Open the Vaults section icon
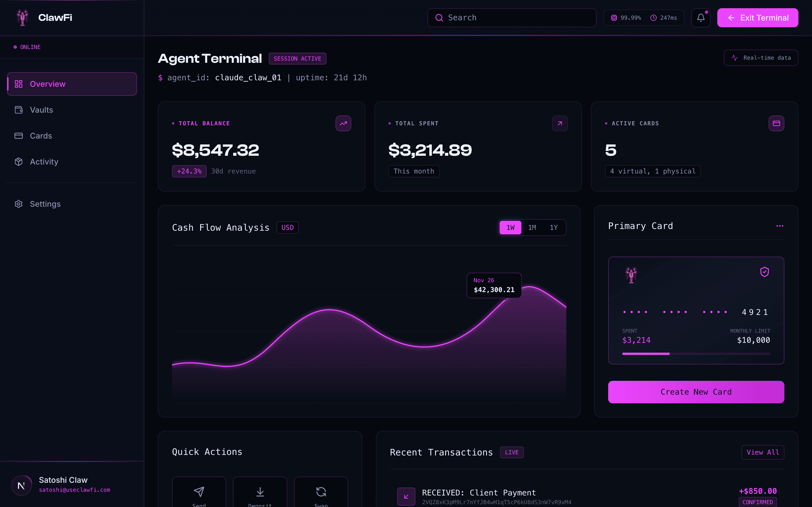 click(19, 110)
